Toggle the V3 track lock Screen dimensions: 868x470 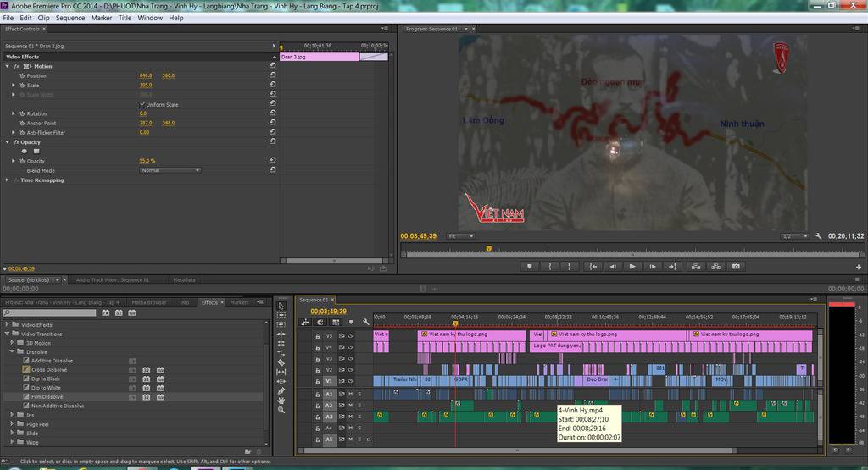[318, 358]
